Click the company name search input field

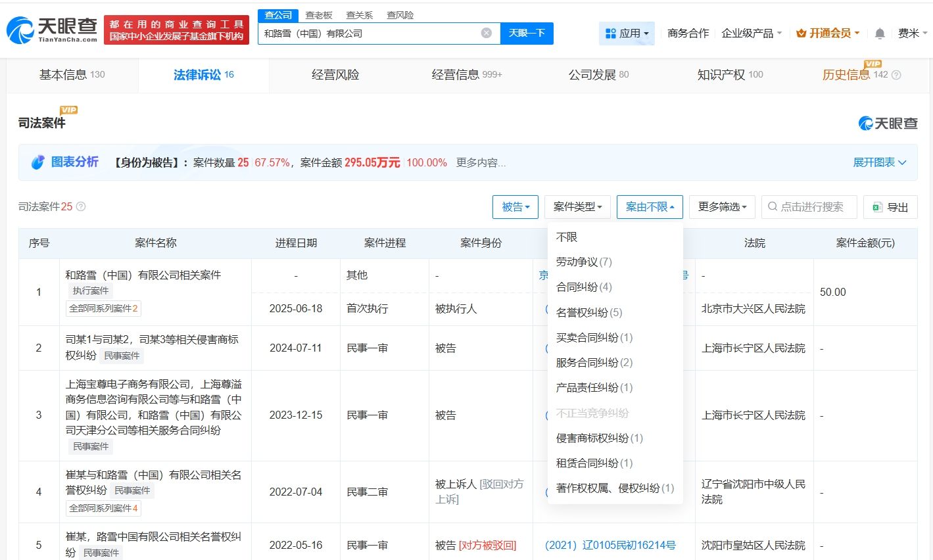point(368,33)
